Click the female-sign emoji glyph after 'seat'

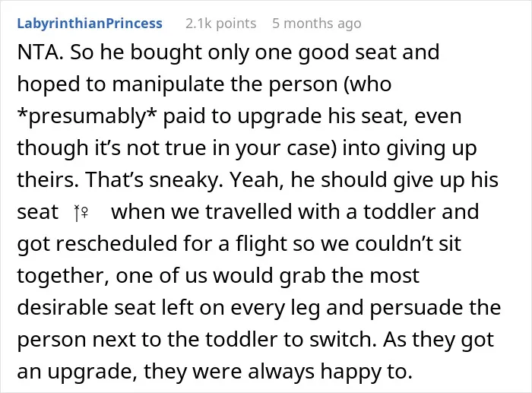click(x=81, y=213)
